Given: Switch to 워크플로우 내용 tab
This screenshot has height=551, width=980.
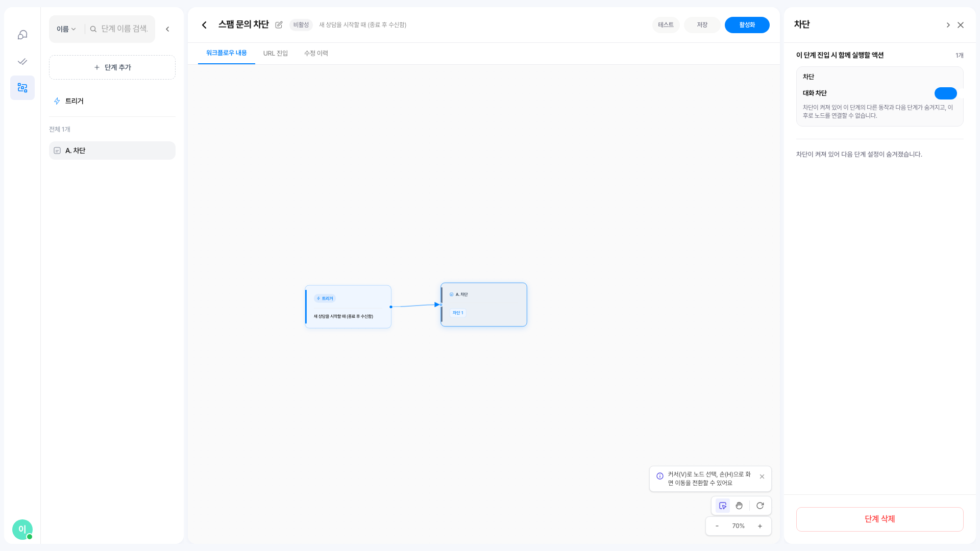Looking at the screenshot, I should (x=227, y=53).
